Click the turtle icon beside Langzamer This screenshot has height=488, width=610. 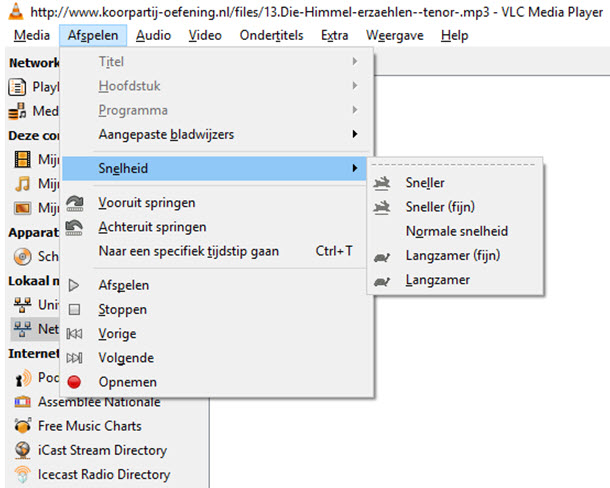(x=382, y=281)
